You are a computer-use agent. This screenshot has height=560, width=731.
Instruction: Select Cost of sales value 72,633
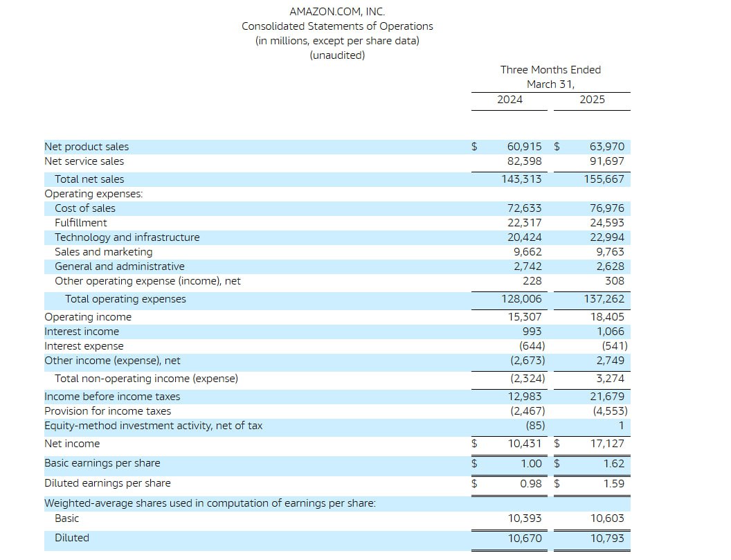(525, 208)
